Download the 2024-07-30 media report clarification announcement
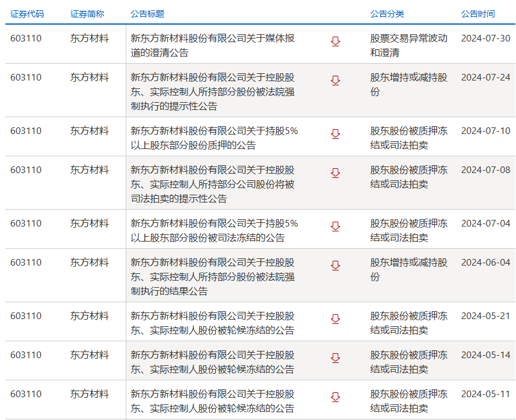 click(x=336, y=41)
